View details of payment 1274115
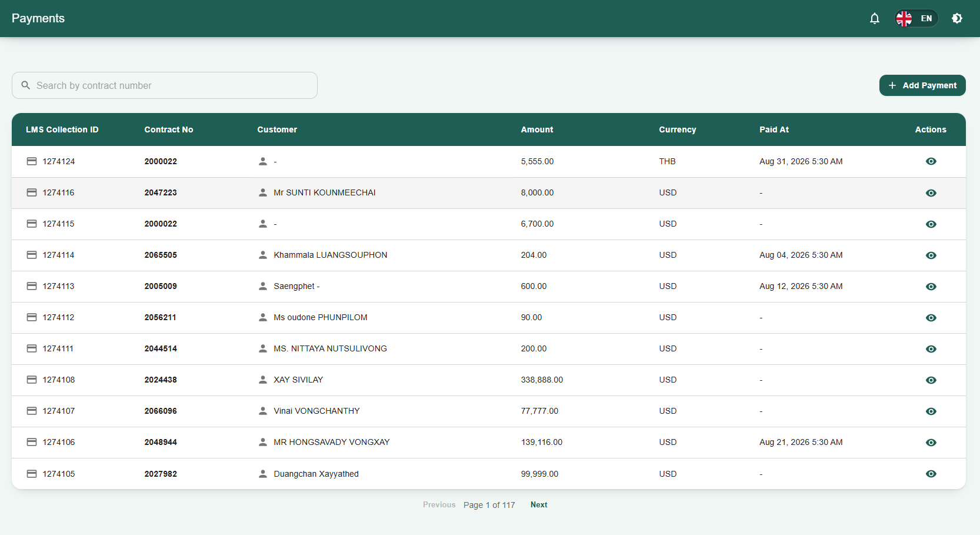The height and width of the screenshot is (535, 980). click(x=931, y=224)
